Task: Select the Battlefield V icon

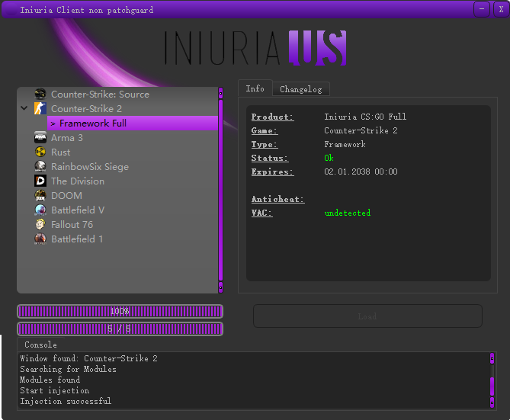Action: pyautogui.click(x=40, y=210)
